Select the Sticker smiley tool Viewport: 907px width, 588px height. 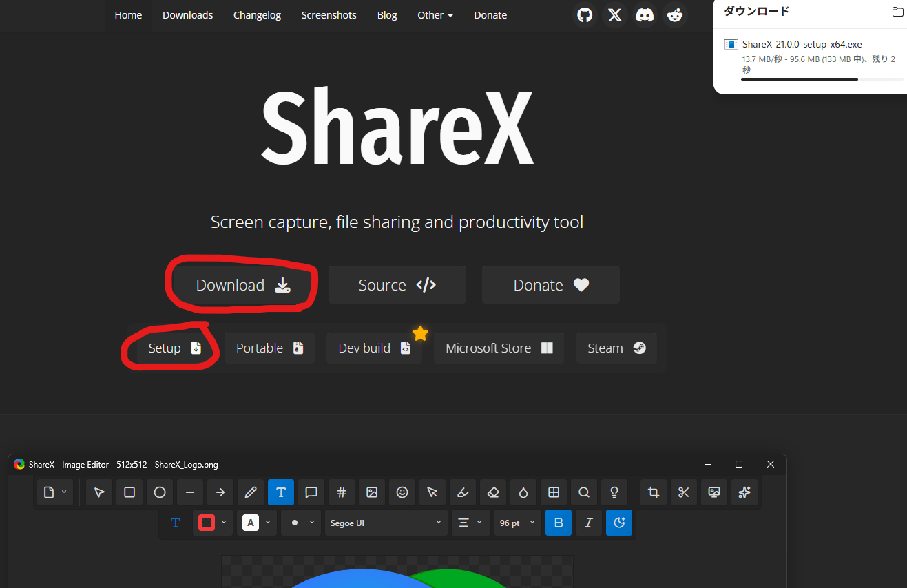(x=402, y=492)
